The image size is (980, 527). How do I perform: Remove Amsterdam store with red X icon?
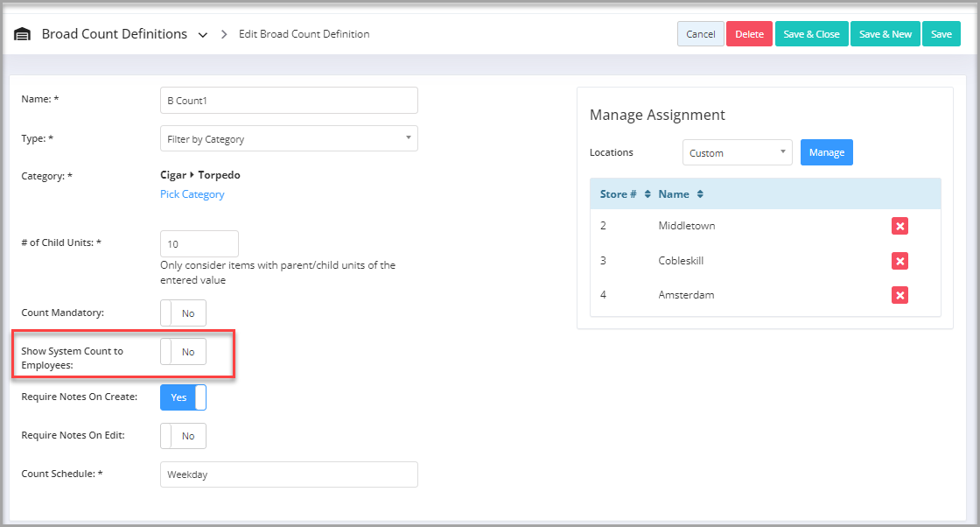(x=899, y=295)
